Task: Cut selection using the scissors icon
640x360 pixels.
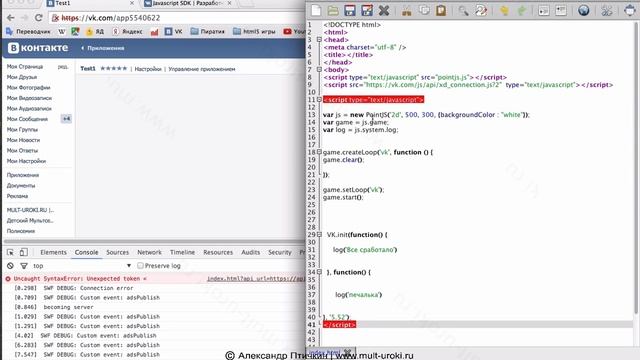Action: [x=407, y=11]
